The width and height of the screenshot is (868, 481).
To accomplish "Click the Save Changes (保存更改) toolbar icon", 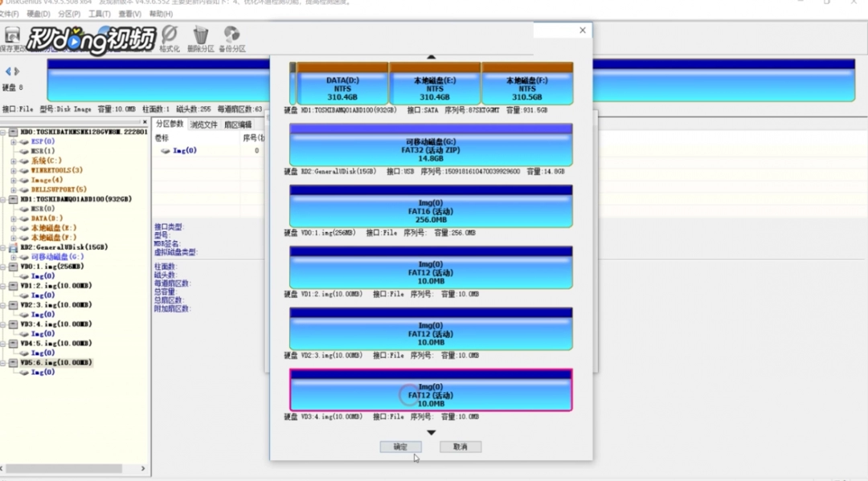I will coord(12,38).
